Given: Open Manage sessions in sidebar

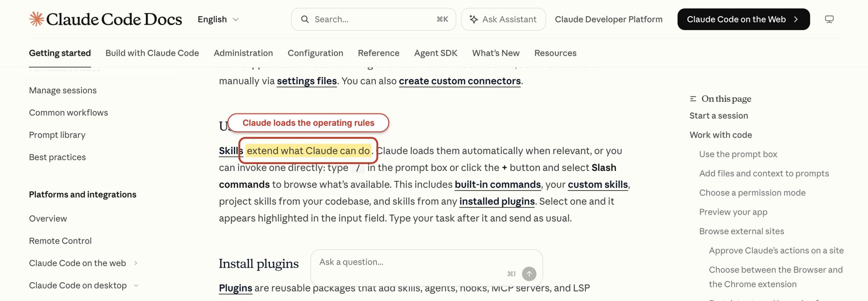Looking at the screenshot, I should pyautogui.click(x=63, y=90).
